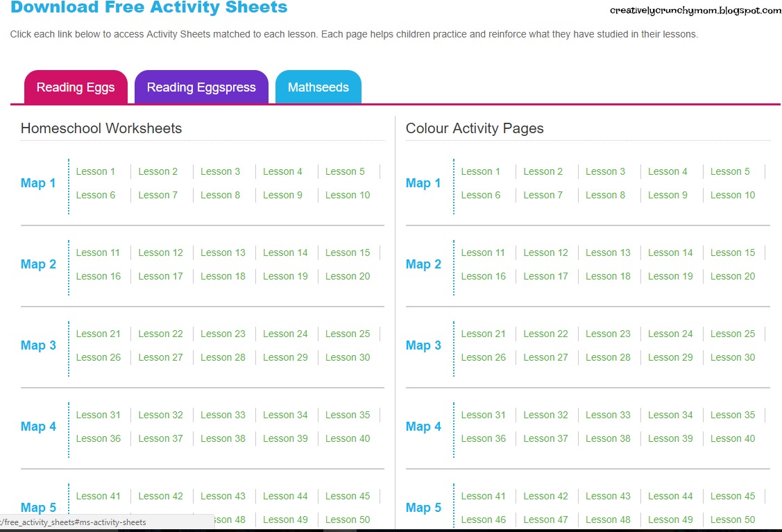782x532 pixels.
Task: Download Homeschool Worksheets Lesson 13
Action: pos(223,252)
